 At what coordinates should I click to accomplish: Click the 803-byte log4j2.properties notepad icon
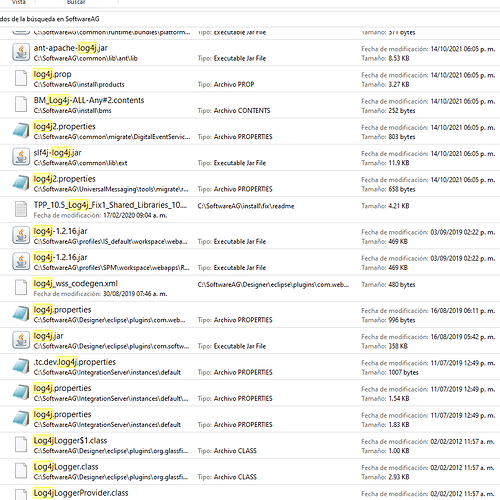pyautogui.click(x=21, y=131)
